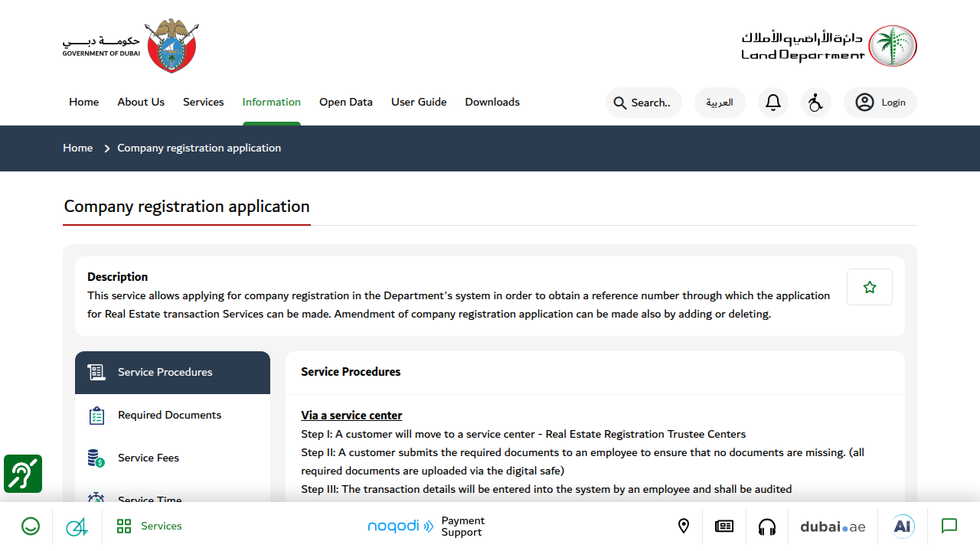Click the location pin icon
The height and width of the screenshot is (551, 980).
click(x=684, y=527)
